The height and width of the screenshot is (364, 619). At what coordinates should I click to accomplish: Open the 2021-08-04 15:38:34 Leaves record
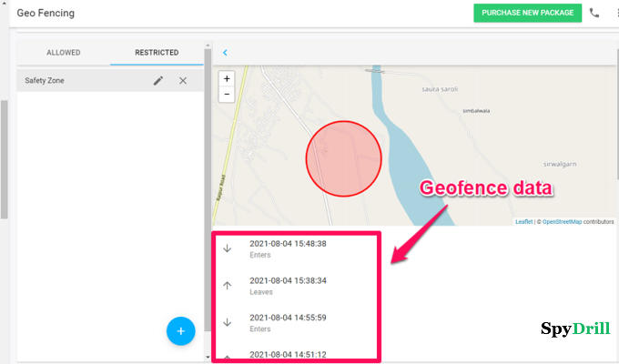(288, 285)
